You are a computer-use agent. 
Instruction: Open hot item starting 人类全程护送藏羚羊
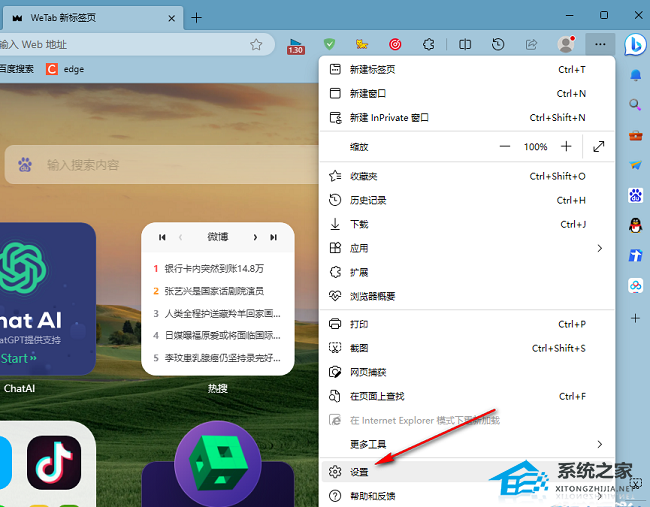[222, 313]
